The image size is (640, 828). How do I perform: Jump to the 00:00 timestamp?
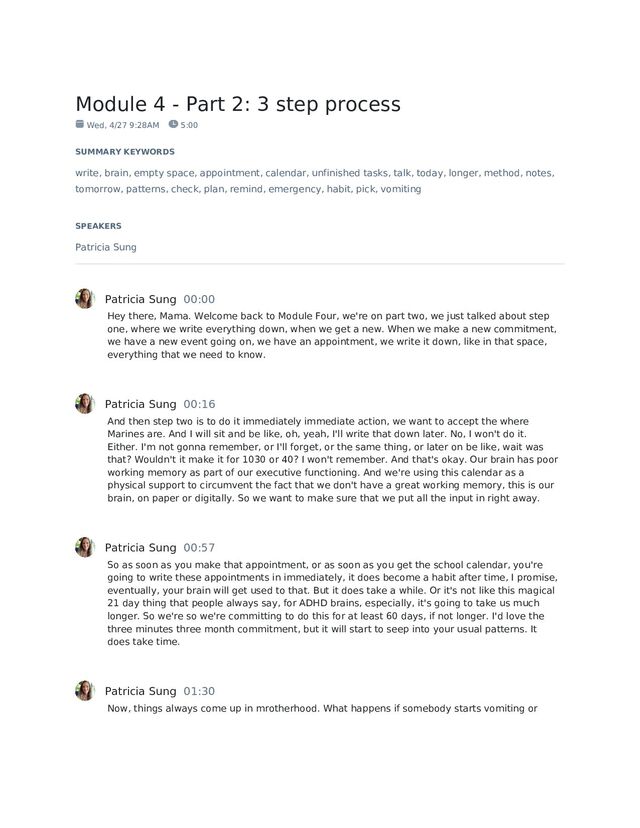click(x=199, y=299)
